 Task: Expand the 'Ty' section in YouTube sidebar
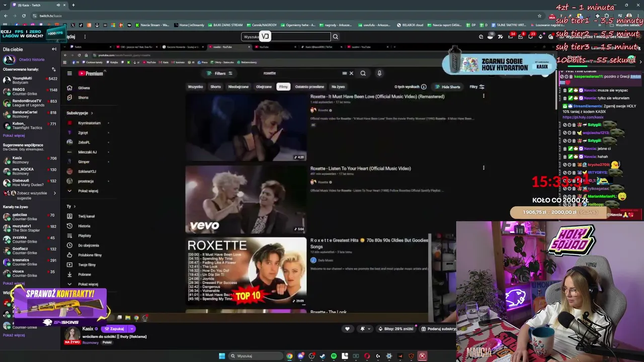(x=74, y=207)
